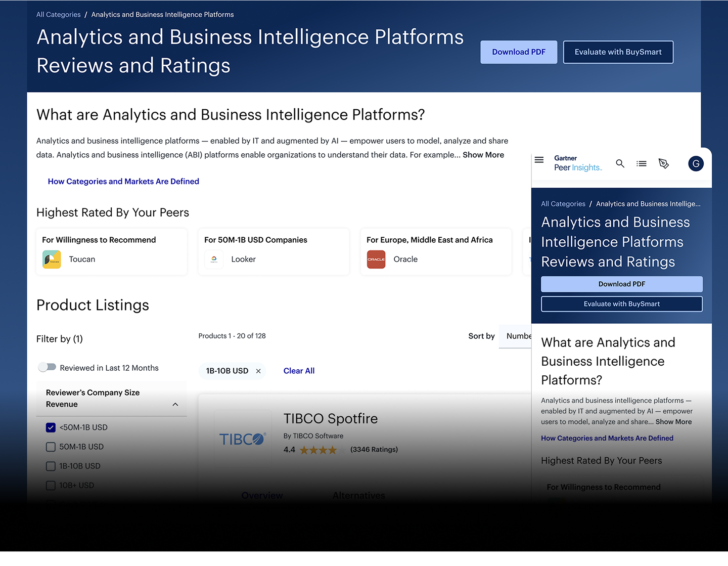Check the 10B+ USD checkbox
Screen dimensions: 728x566
[51, 485]
